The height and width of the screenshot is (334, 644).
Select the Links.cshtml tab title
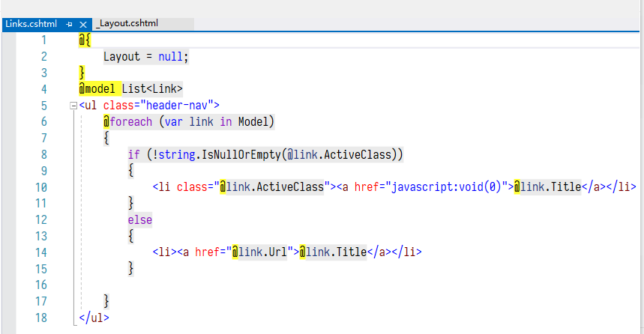(x=31, y=23)
